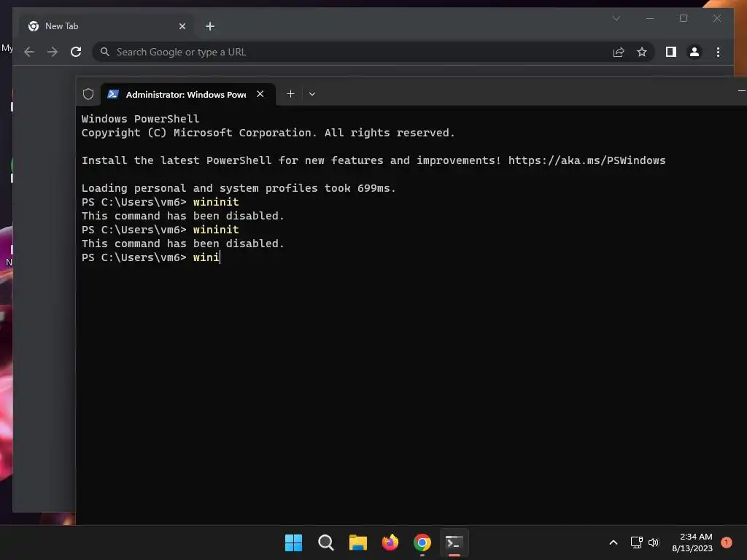Open taskbar Search
This screenshot has height=560, width=747.
(x=326, y=542)
